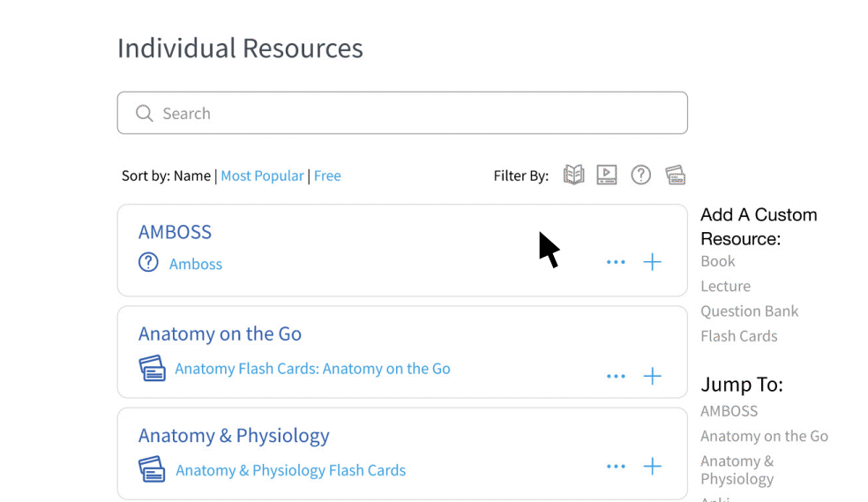
Task: Filter resources by question bank icon
Action: (x=640, y=175)
